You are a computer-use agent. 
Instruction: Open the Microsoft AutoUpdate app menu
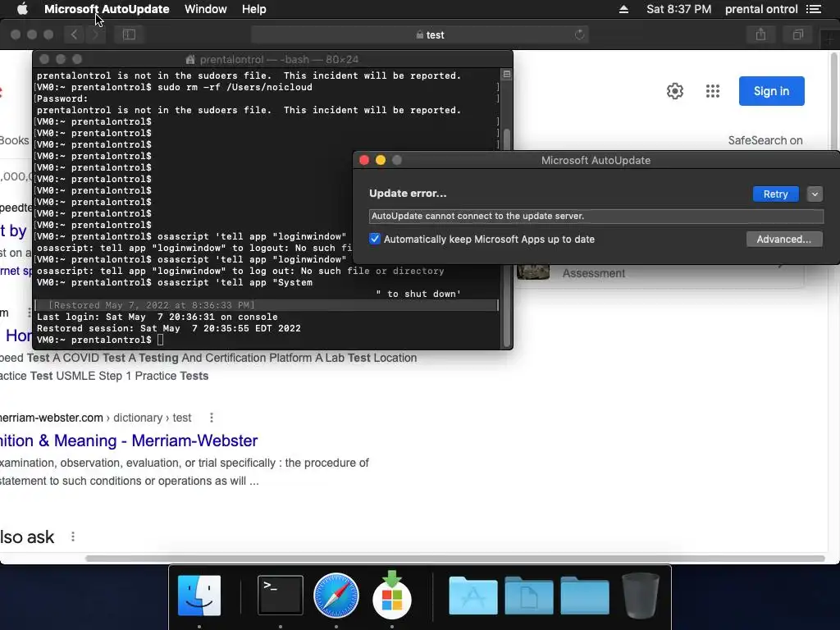(x=107, y=9)
